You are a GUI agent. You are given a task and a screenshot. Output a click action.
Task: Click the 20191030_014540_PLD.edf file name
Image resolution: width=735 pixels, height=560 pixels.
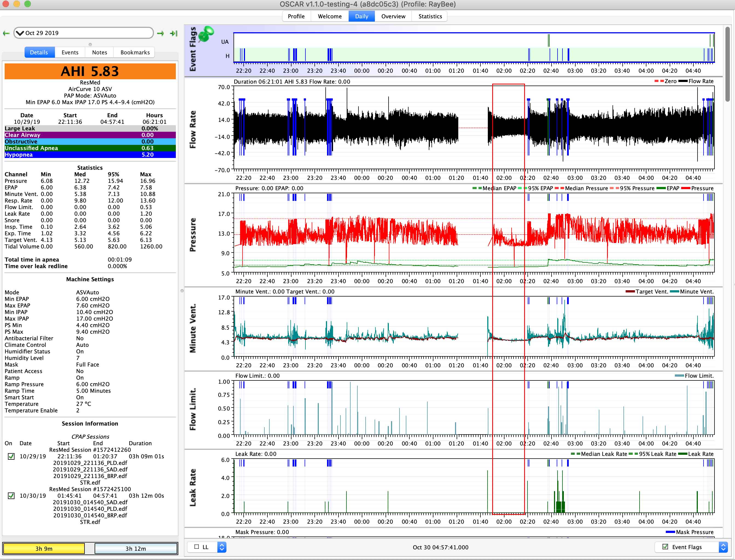[90, 509]
